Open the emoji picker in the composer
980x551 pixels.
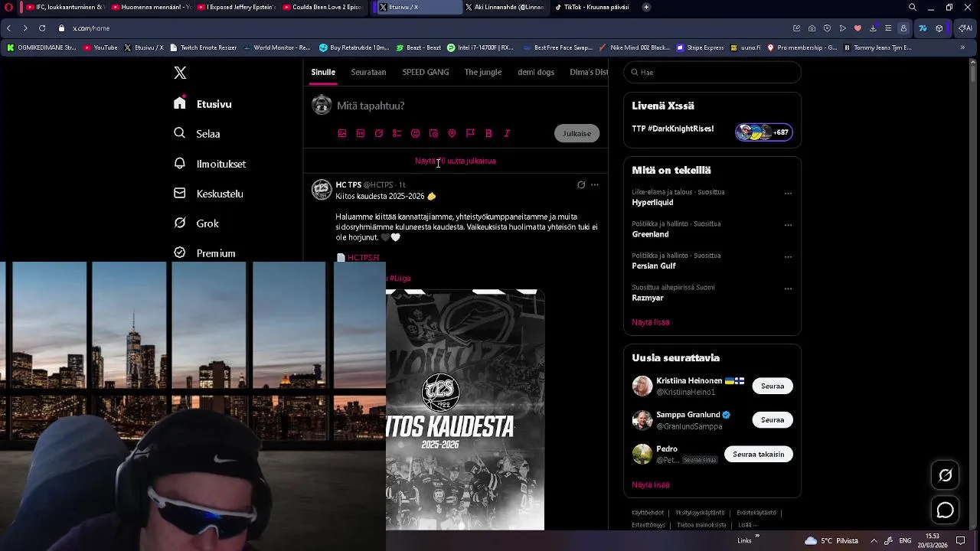415,133
